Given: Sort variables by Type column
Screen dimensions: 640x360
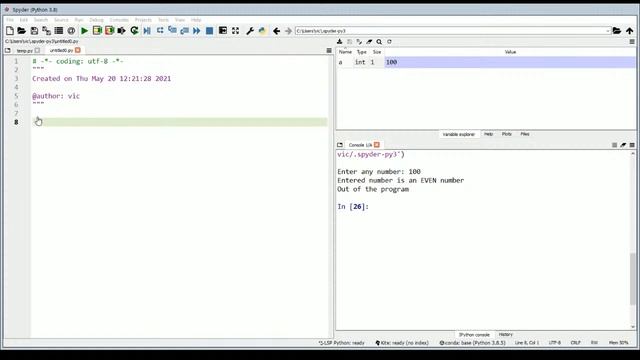Looking at the screenshot, I should click(x=362, y=52).
